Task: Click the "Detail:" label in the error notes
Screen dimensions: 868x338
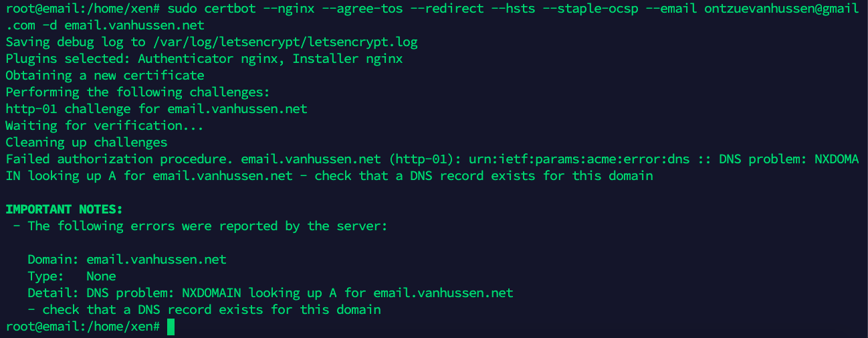Action: pyautogui.click(x=53, y=293)
